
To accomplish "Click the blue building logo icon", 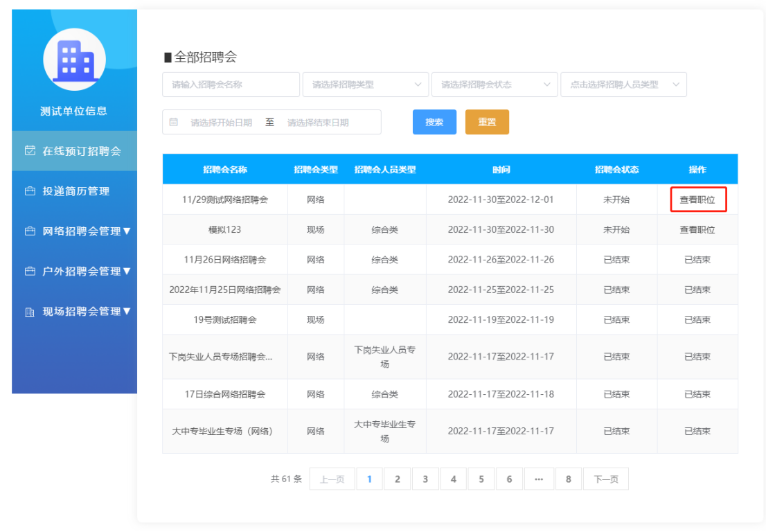I will 74,60.
